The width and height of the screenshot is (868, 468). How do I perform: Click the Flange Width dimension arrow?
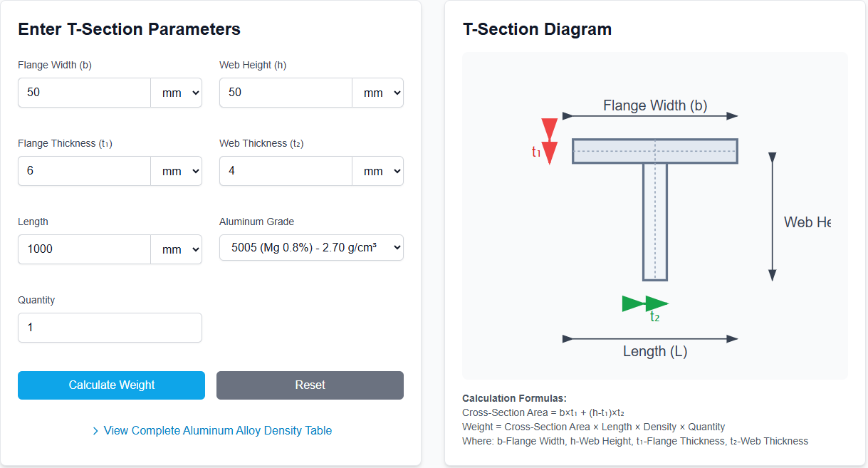tap(650, 115)
